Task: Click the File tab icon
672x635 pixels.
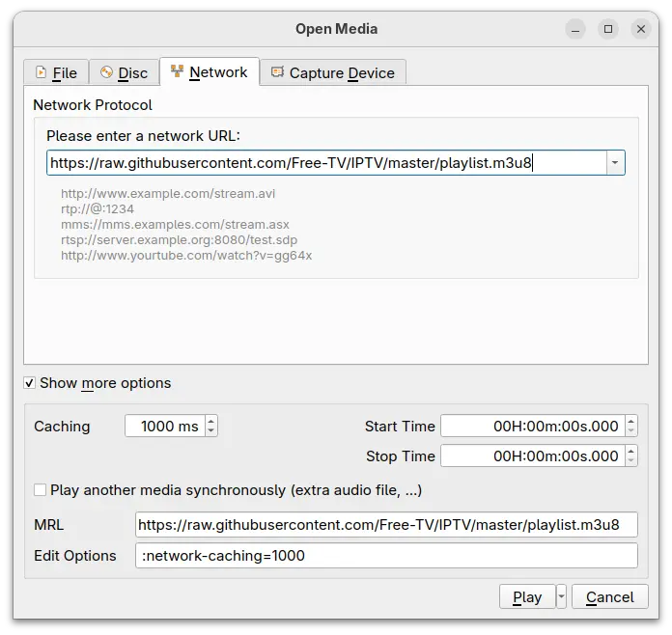Action: [x=41, y=72]
